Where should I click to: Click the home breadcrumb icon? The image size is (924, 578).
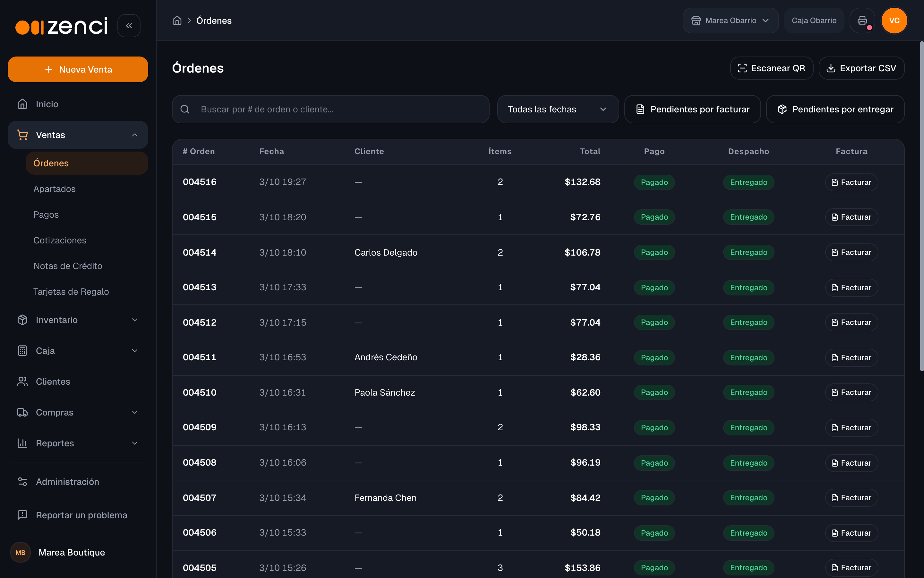pyautogui.click(x=177, y=21)
